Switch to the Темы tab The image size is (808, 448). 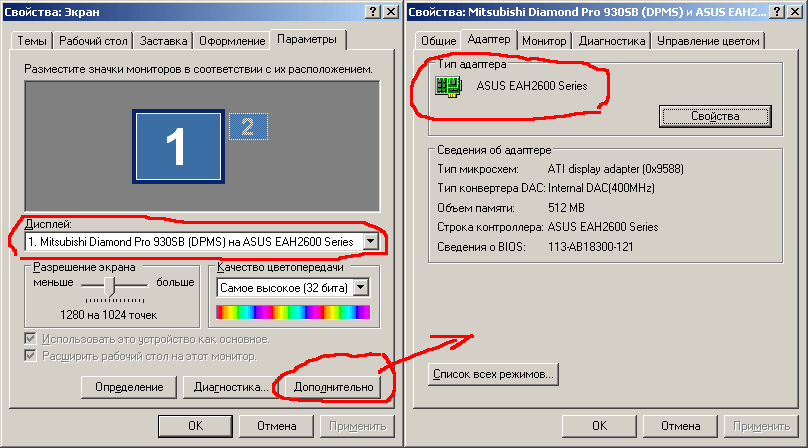32,41
